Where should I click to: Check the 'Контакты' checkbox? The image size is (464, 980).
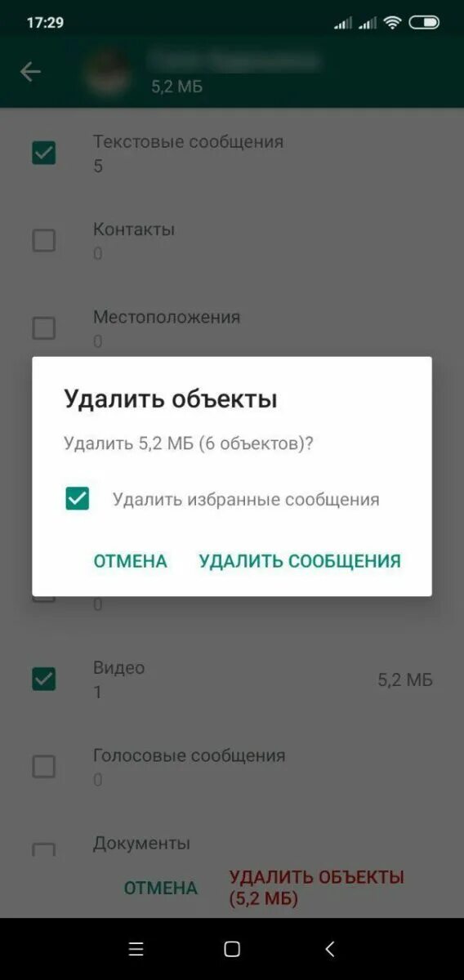point(43,240)
